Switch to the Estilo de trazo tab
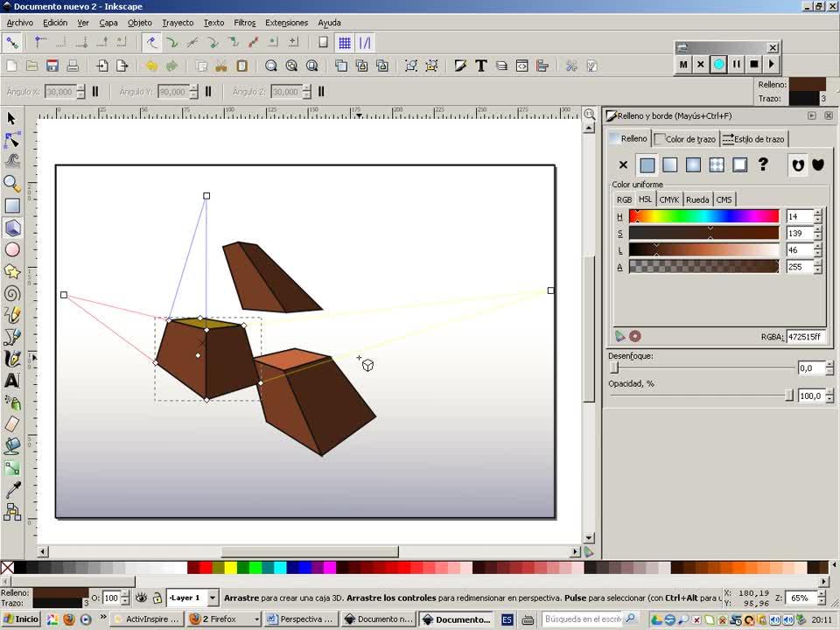The width and height of the screenshot is (840, 630). pos(753,138)
